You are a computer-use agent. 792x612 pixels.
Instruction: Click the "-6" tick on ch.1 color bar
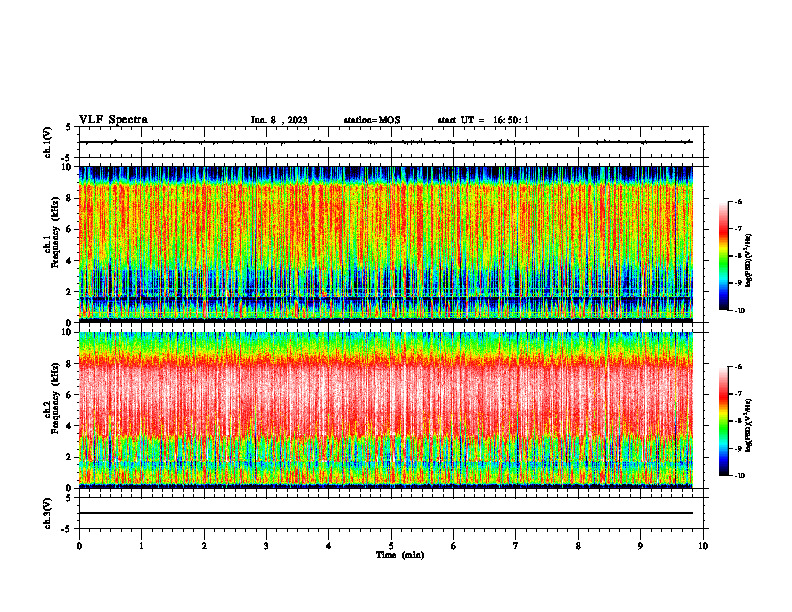tap(739, 201)
